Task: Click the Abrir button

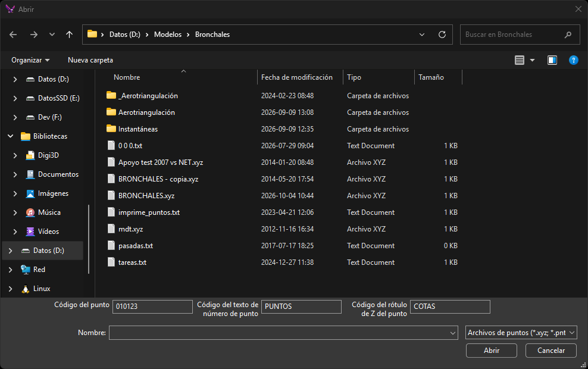Action: pos(491,351)
